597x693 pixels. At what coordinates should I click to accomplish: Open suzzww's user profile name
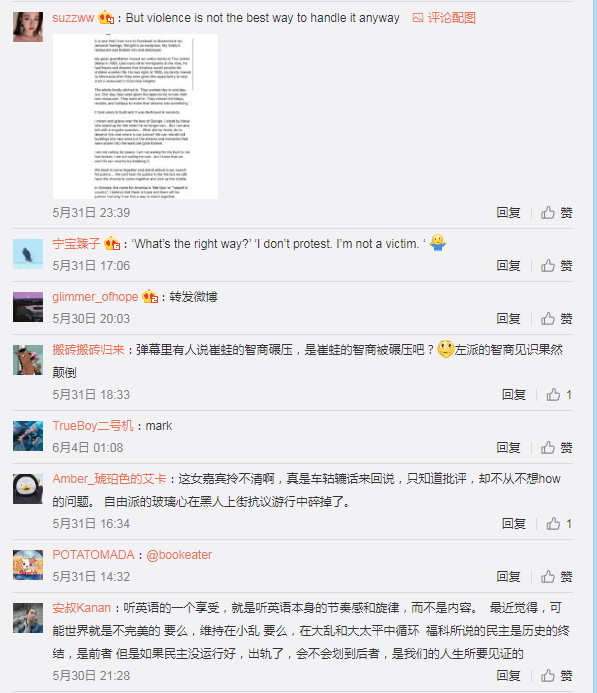click(x=73, y=18)
